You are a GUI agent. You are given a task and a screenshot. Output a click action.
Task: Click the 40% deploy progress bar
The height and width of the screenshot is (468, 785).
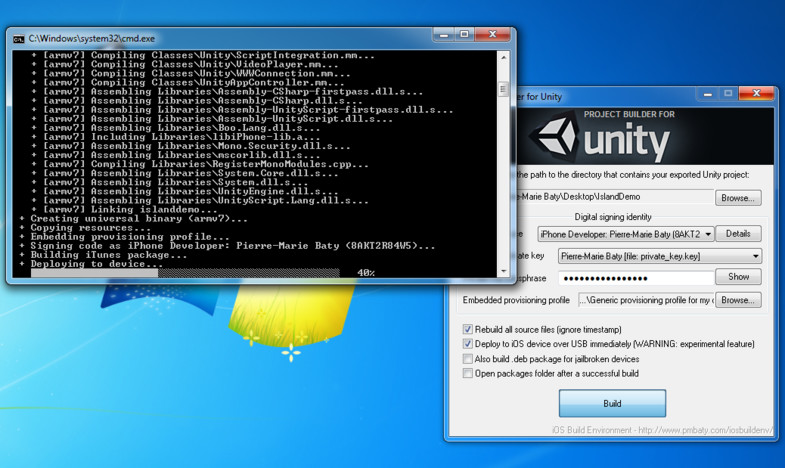coord(185,273)
